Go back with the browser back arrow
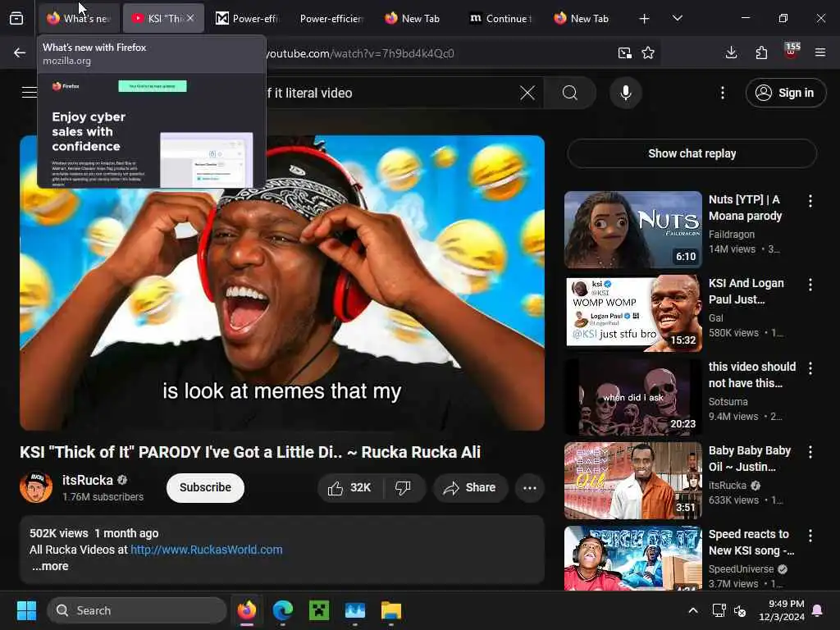840x630 pixels. [x=20, y=52]
